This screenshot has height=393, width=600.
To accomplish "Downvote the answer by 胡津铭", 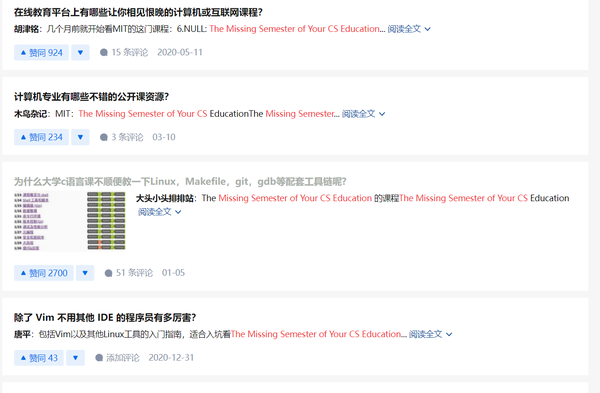I will tap(80, 52).
